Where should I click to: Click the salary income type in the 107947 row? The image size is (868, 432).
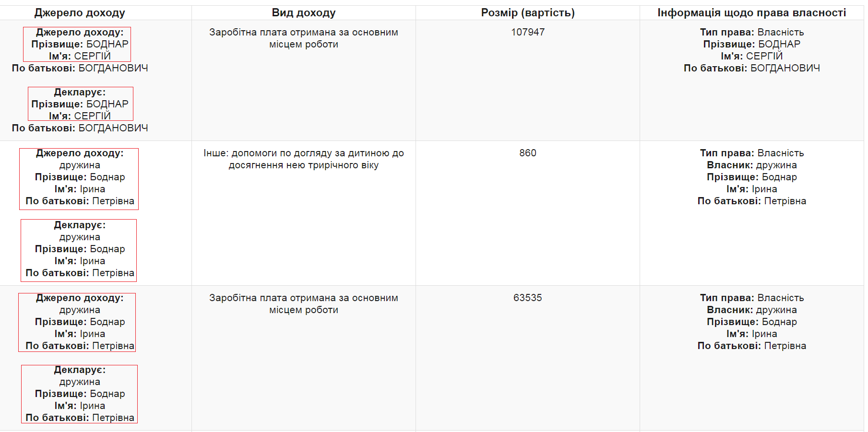(x=303, y=38)
